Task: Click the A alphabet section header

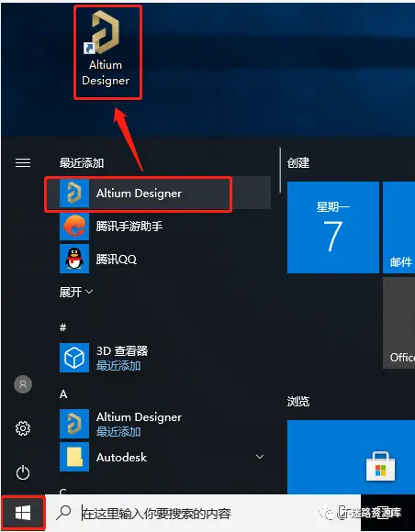Action: tap(63, 393)
